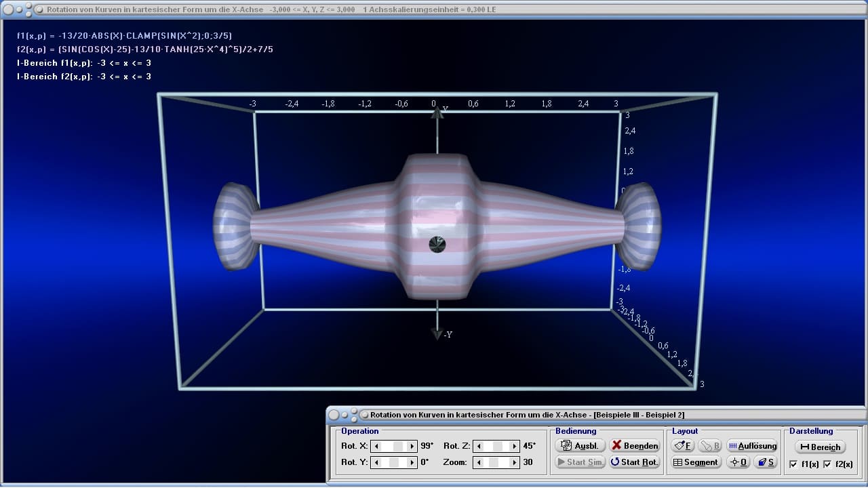Decrease Rot. Y with left arrow
868x488 pixels.
pyautogui.click(x=376, y=462)
